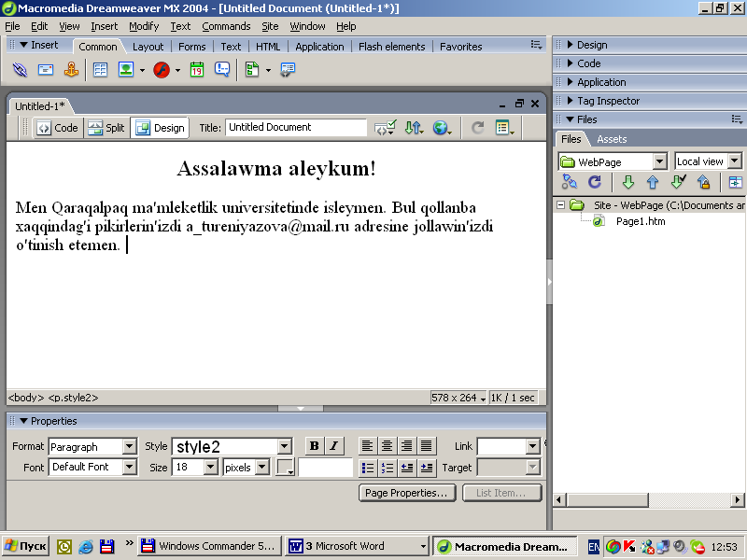Click the Put Files blue arrow

[x=653, y=182]
